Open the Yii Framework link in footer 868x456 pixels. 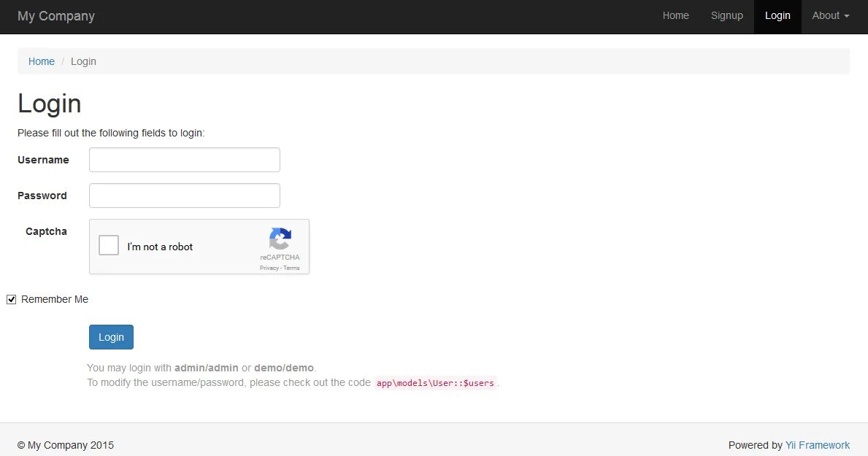818,445
